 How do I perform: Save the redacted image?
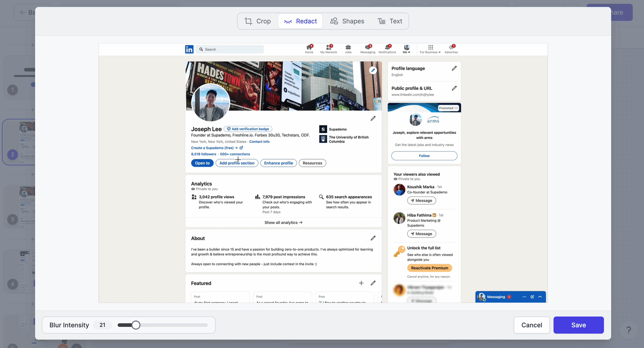click(x=578, y=325)
